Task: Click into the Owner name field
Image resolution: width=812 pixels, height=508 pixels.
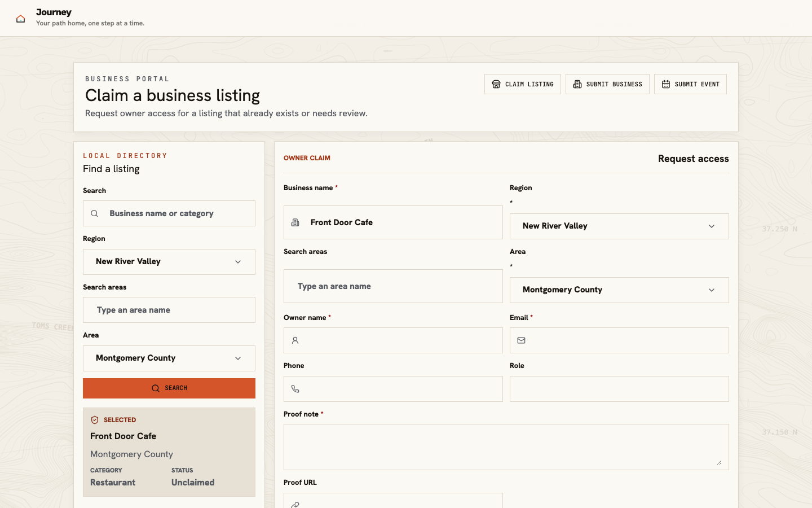Action: (x=393, y=340)
